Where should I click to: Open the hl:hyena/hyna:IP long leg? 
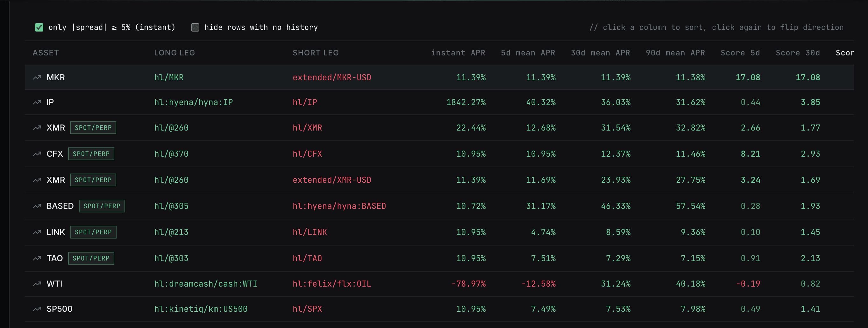click(x=193, y=103)
